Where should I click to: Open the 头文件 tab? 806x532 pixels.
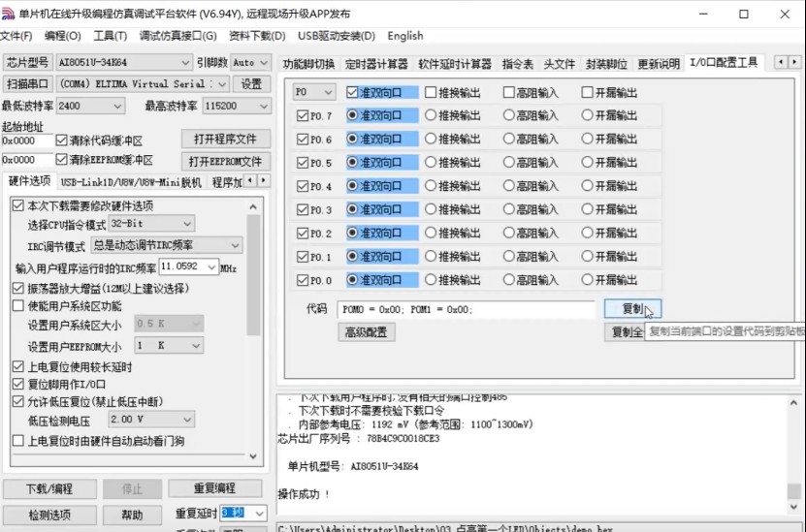(x=560, y=64)
